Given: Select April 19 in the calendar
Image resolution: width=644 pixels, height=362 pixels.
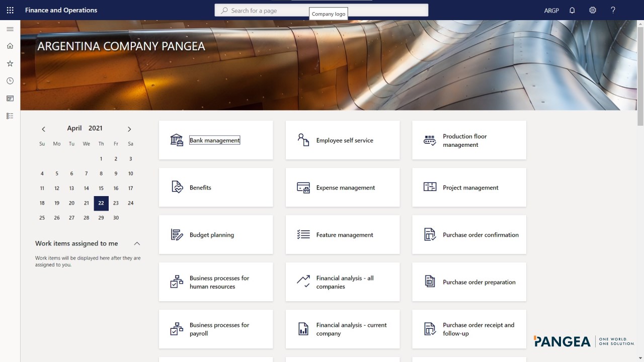Looking at the screenshot, I should [x=57, y=203].
